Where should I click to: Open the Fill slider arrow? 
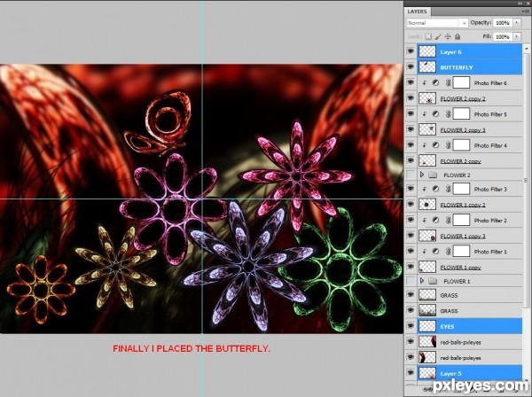click(x=517, y=36)
